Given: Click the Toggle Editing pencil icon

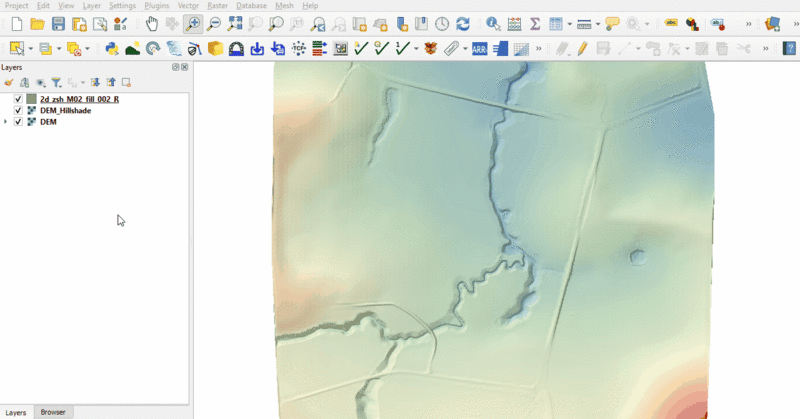Looking at the screenshot, I should pyautogui.click(x=581, y=48).
